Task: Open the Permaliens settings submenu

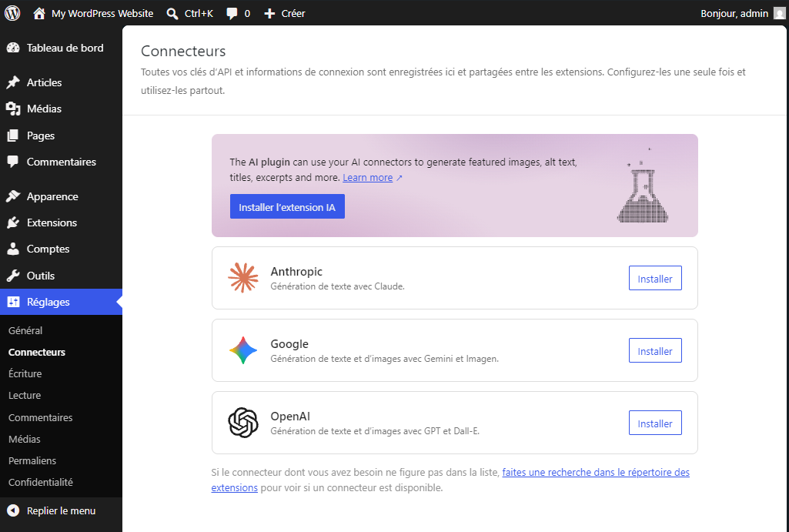Action: pos(32,460)
